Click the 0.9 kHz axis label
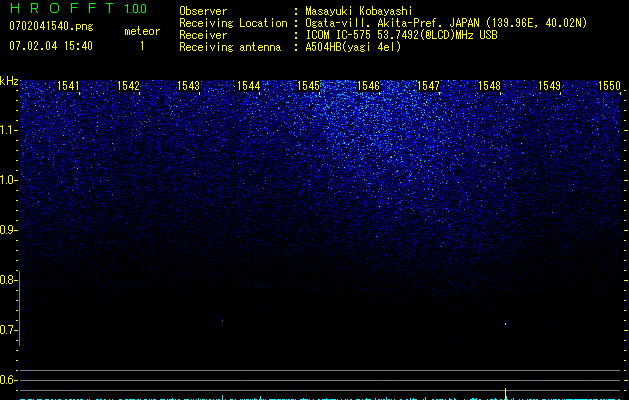The height and width of the screenshot is (400, 629). (7, 230)
